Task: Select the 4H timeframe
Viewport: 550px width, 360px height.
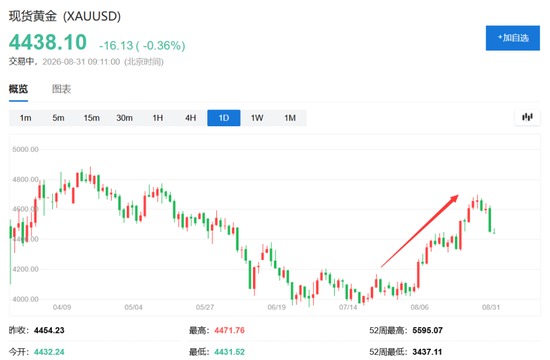Action: (x=190, y=118)
